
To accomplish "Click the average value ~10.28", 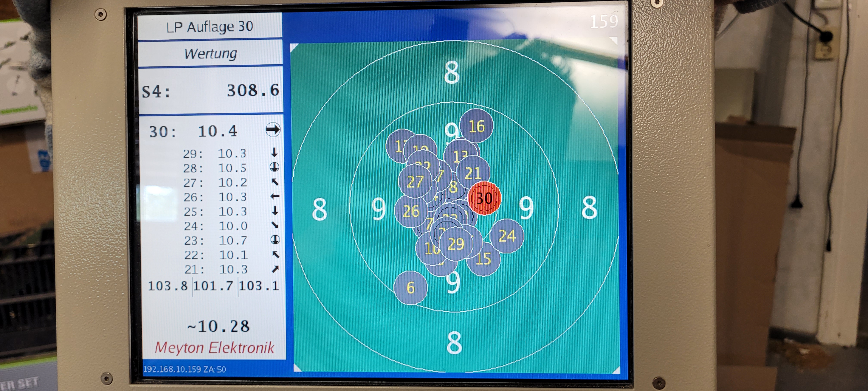I will click(x=218, y=326).
